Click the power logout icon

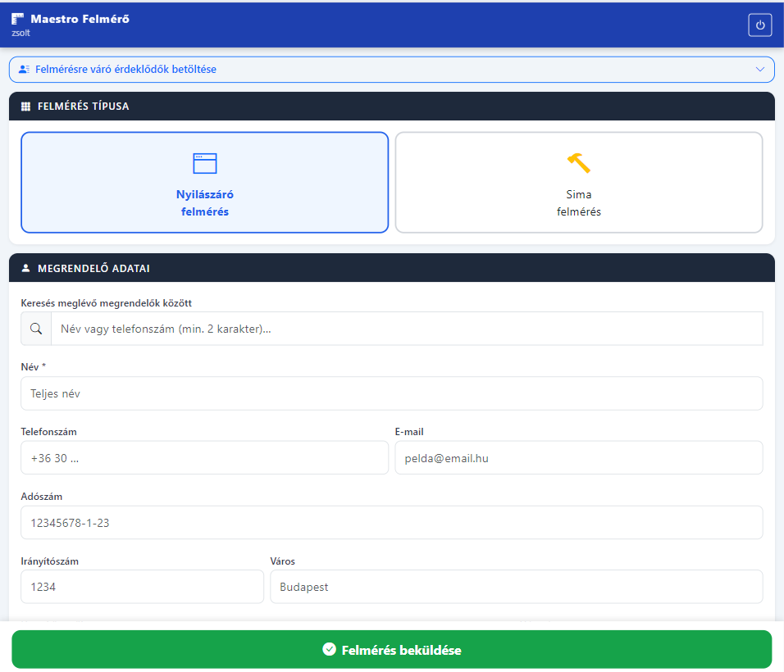pyautogui.click(x=759, y=25)
